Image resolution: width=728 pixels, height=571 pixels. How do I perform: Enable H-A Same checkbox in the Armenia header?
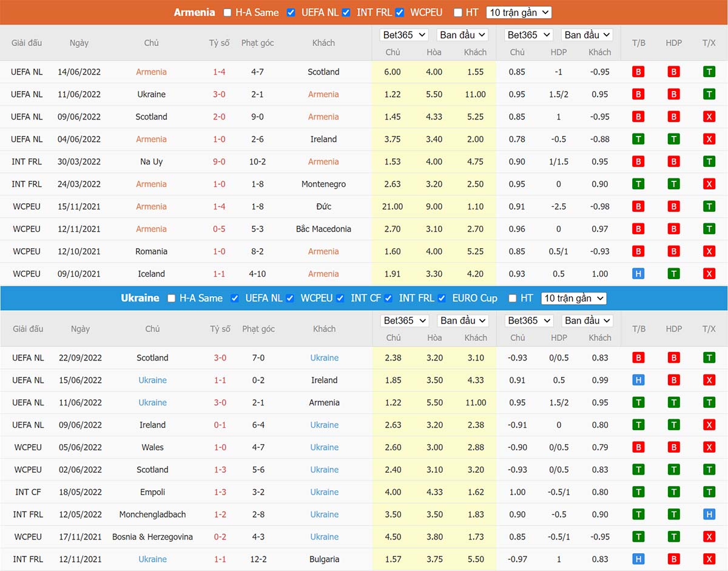pos(227,13)
